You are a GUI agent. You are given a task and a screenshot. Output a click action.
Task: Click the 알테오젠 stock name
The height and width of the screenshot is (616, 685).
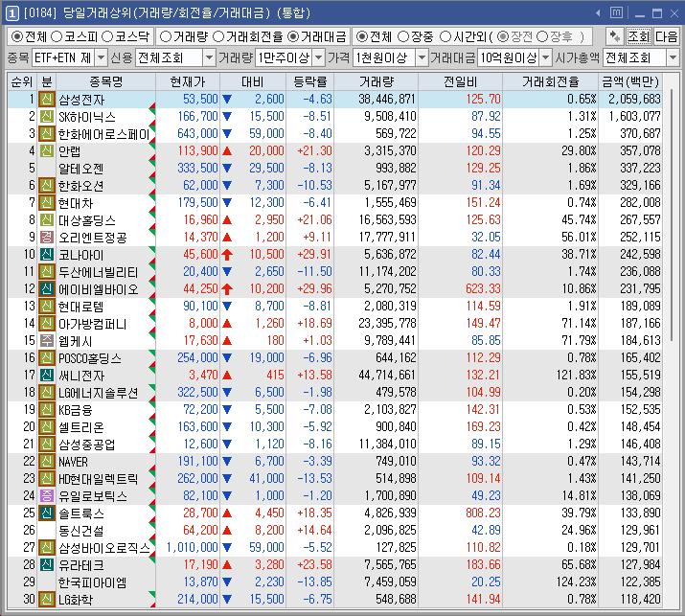[81, 169]
